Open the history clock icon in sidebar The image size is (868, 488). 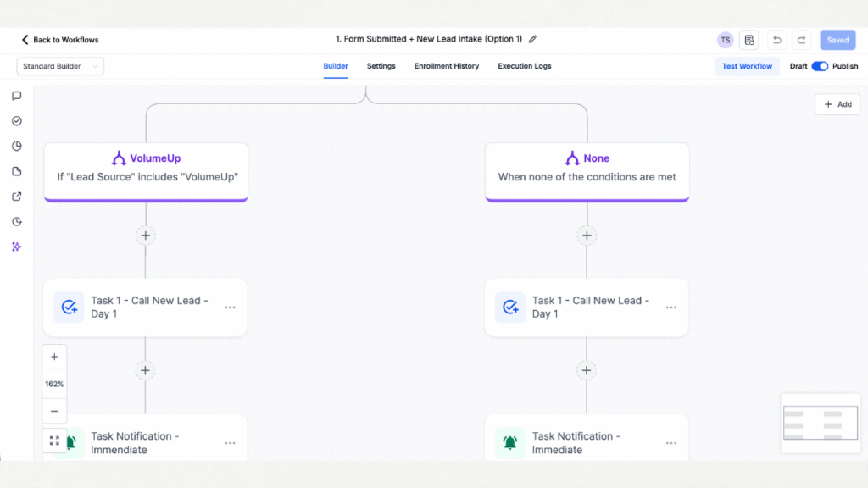pyautogui.click(x=16, y=221)
